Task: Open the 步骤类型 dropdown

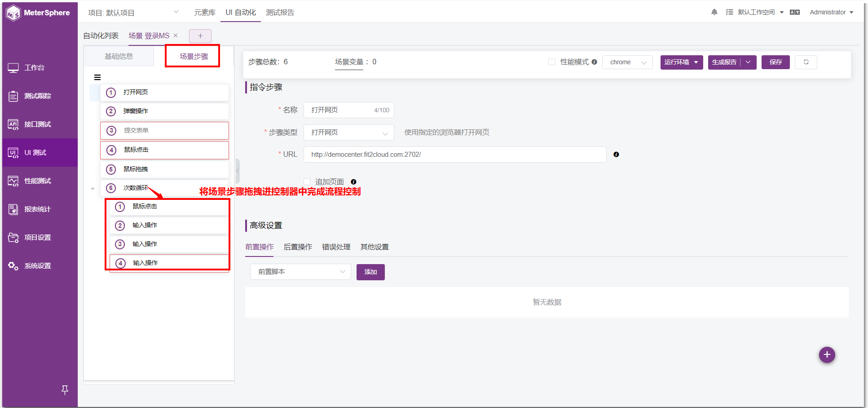Action: click(349, 133)
